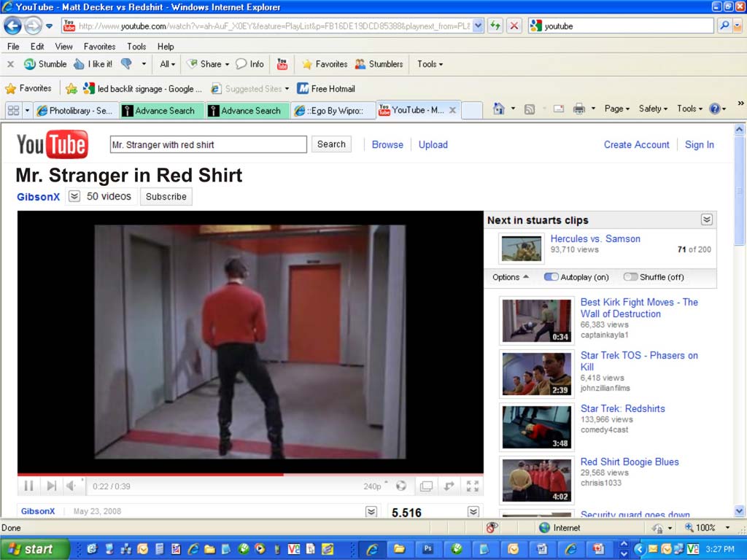This screenshot has height=560, width=747.
Task: Open Red Shirt Boogie Blues video link
Action: pos(630,462)
